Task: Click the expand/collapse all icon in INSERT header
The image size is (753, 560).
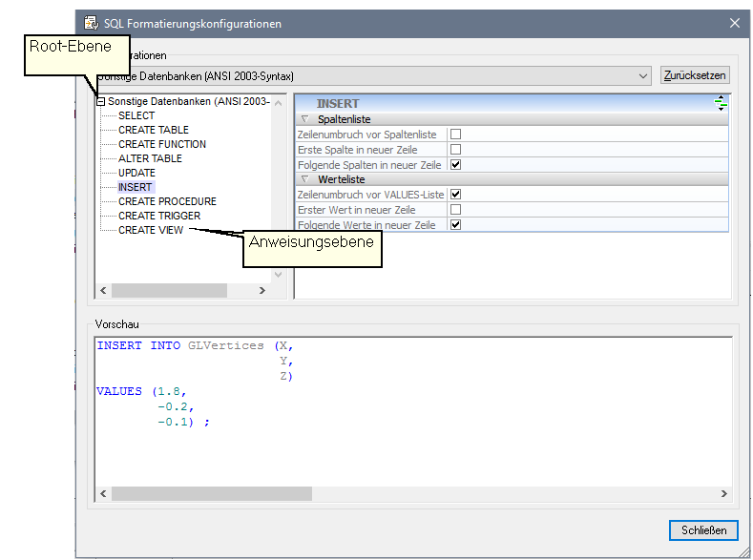Action: [720, 103]
